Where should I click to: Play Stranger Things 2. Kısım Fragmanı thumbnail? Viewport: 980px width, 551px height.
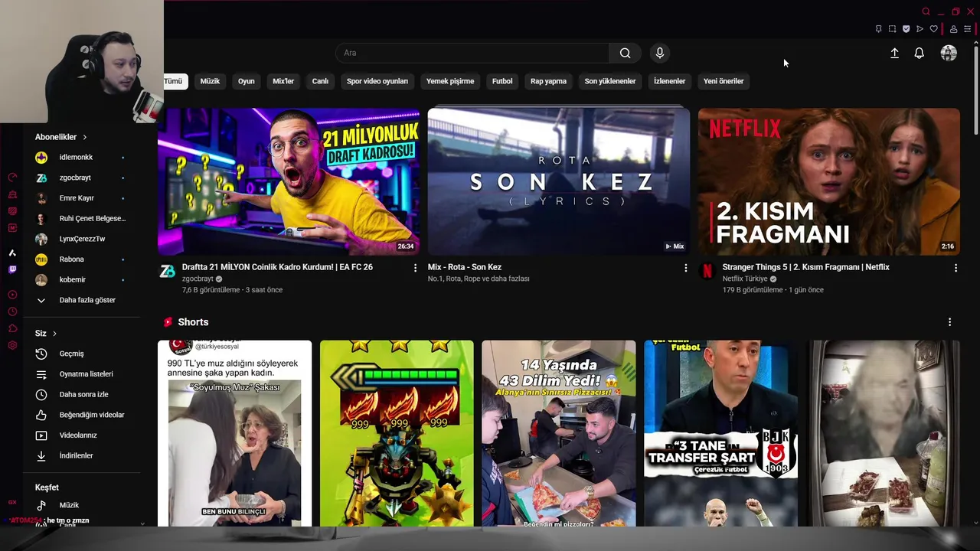pos(828,181)
